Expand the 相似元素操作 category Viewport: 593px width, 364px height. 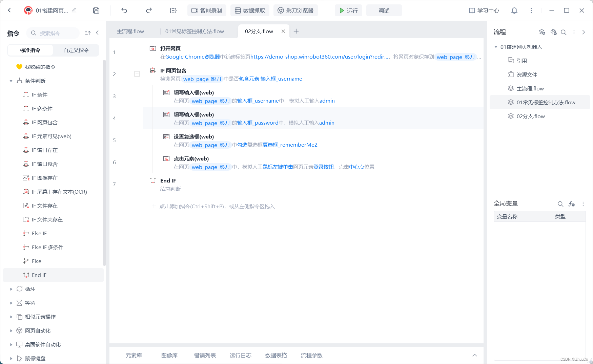[x=11, y=317]
